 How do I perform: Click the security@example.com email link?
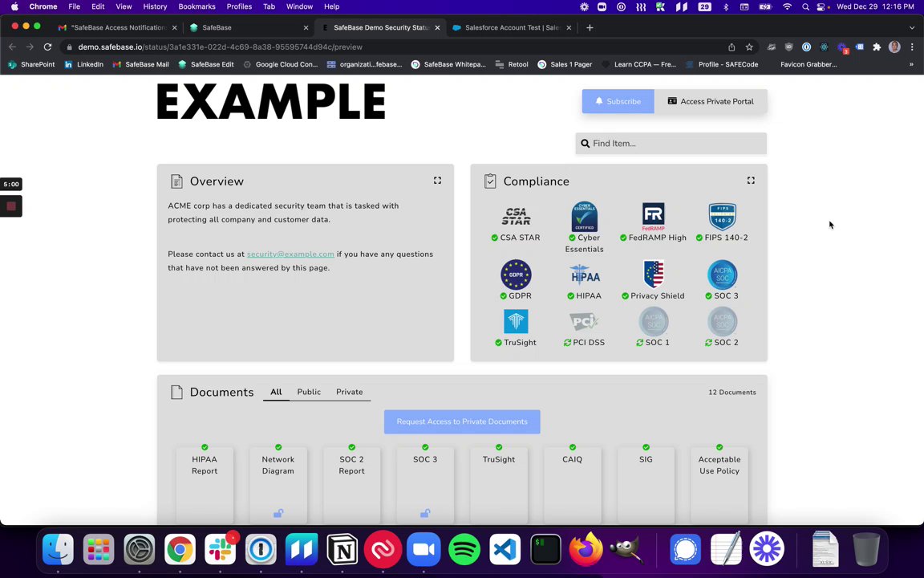pos(290,254)
